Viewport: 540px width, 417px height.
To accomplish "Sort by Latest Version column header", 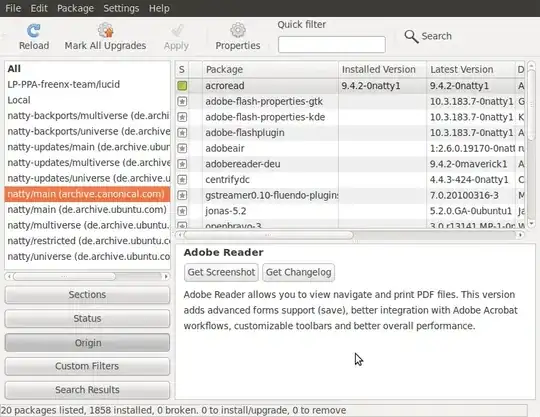I will click(x=471, y=70).
